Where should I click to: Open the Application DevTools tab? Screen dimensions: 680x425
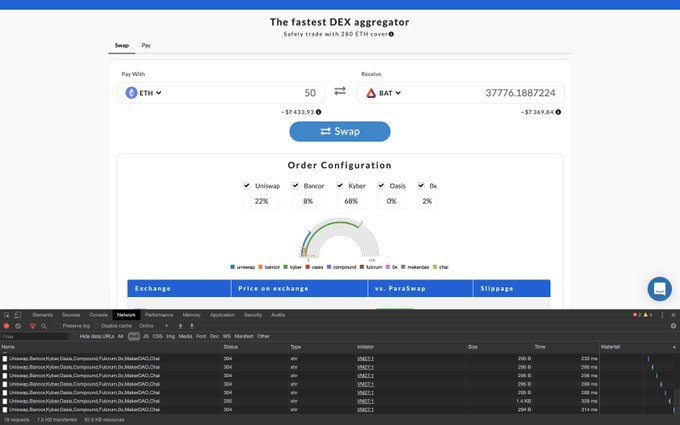(222, 315)
